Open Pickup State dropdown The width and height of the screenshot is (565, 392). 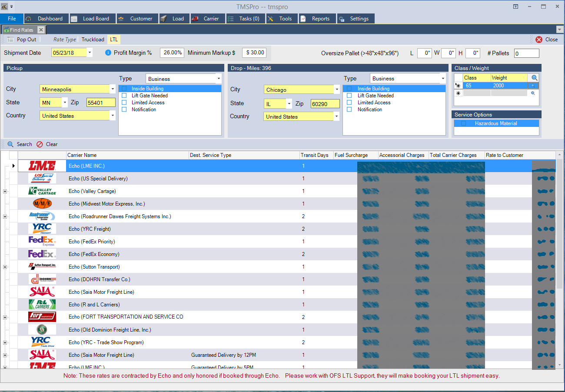point(65,103)
